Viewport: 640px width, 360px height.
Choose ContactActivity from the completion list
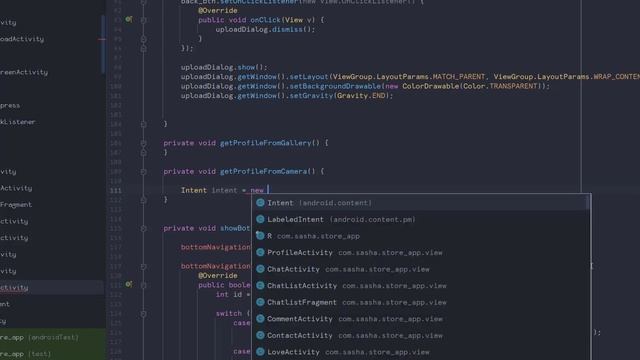421,336
